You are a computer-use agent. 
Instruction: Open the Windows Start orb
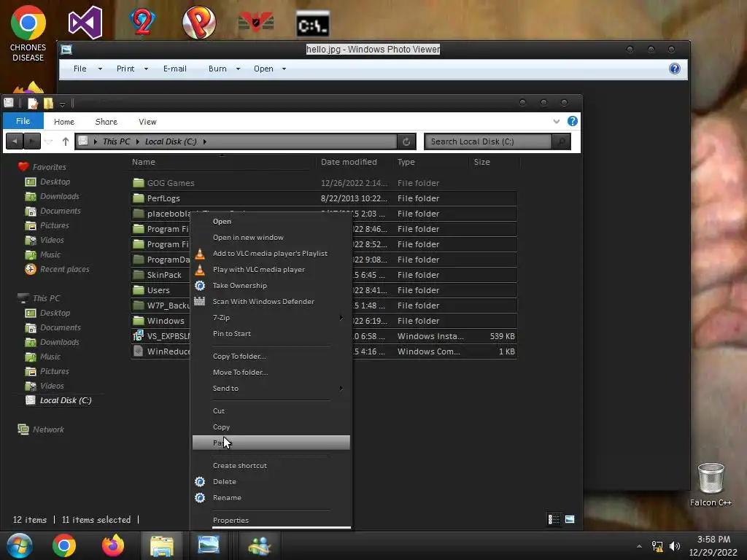pos(20,545)
